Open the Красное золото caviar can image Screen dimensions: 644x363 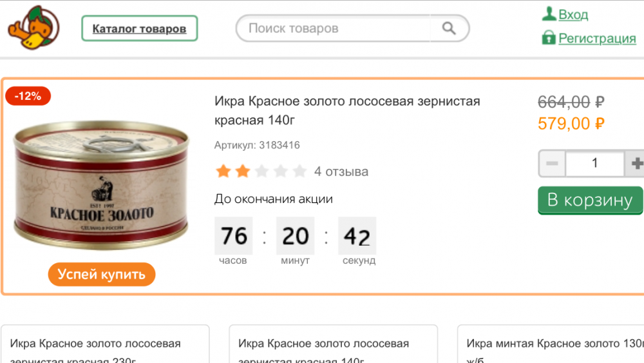tap(101, 187)
